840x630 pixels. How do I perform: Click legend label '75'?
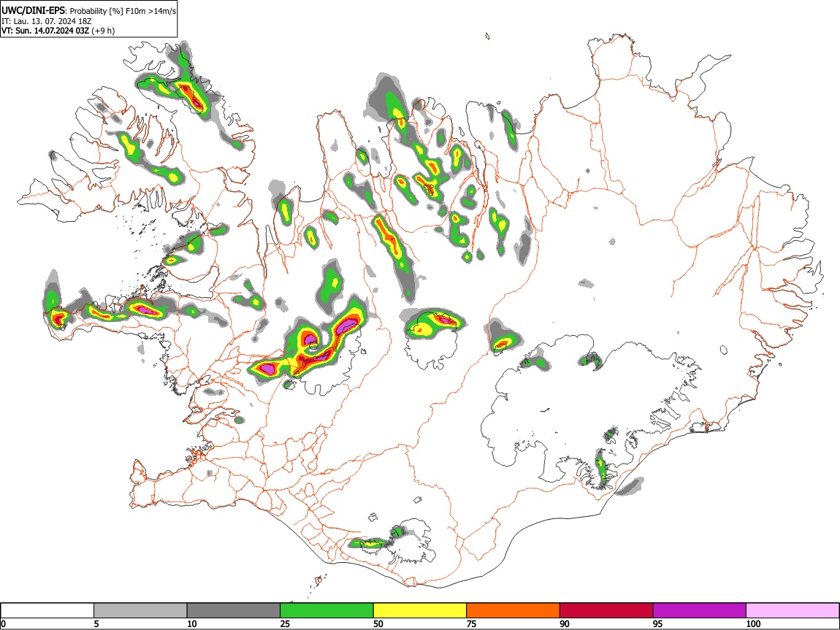pos(471,624)
